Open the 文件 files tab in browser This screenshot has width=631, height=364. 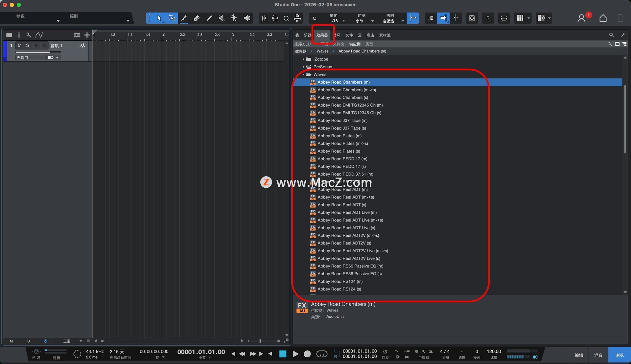pyautogui.click(x=349, y=35)
